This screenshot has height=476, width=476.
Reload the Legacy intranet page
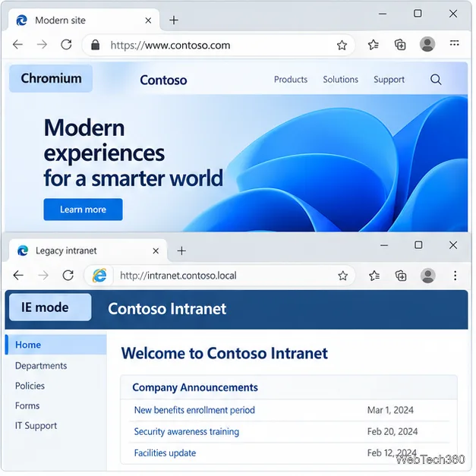68,276
